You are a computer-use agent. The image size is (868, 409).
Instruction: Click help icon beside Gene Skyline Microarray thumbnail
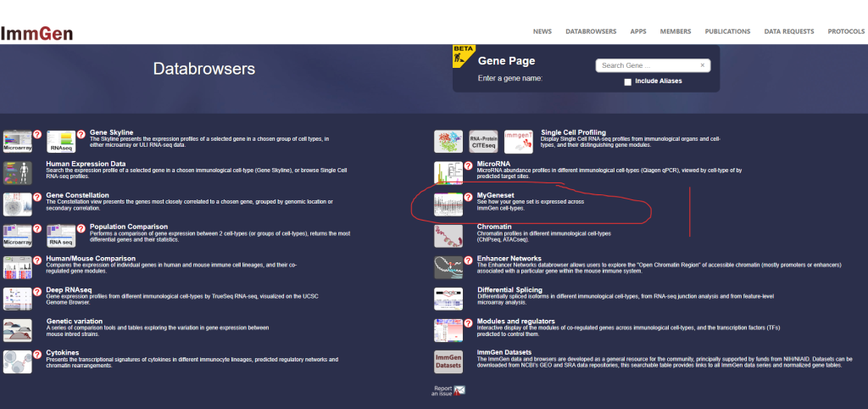37,134
